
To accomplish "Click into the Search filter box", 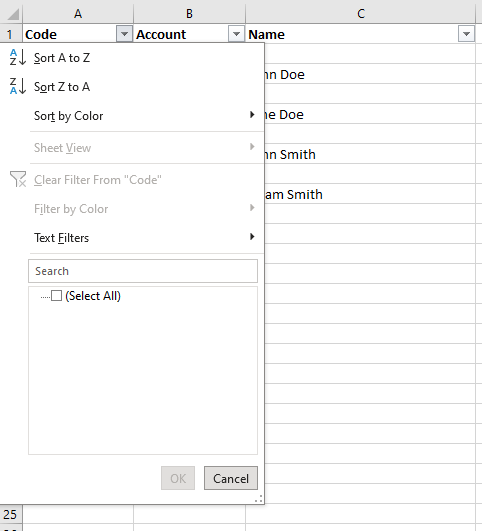I will tap(143, 271).
